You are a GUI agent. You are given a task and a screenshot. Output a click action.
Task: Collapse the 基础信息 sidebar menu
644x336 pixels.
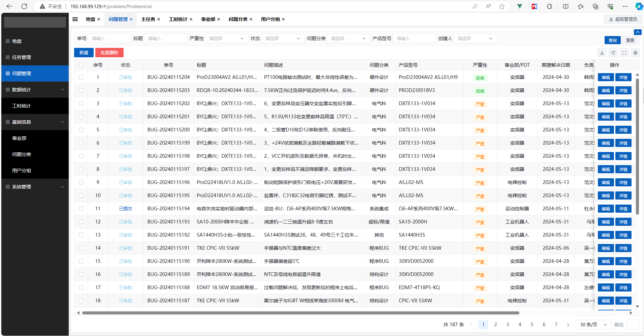(35, 122)
